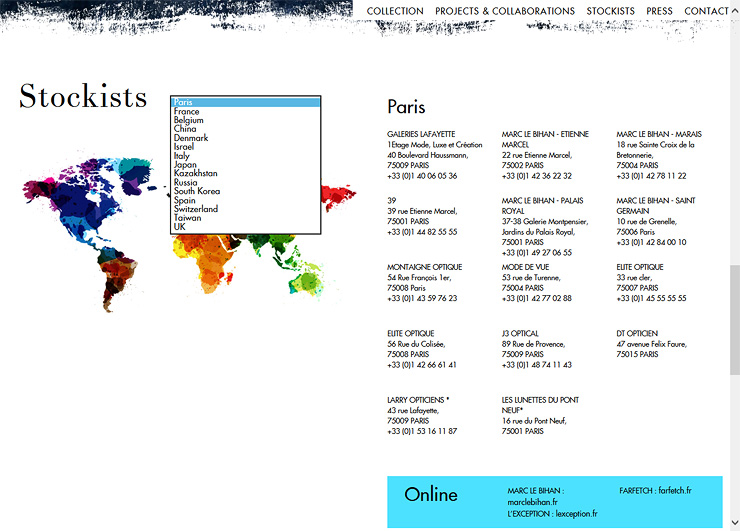
Task: Select South Korea from the list
Action: [x=245, y=191]
